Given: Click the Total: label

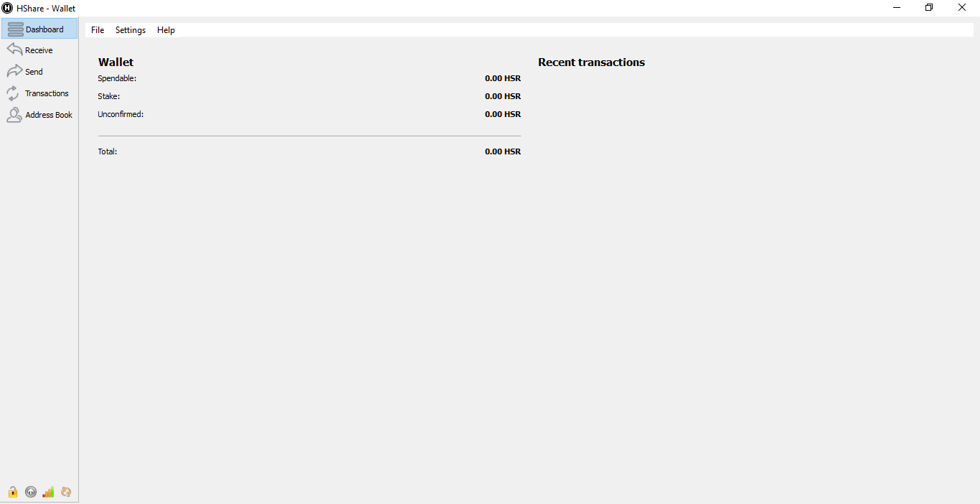Looking at the screenshot, I should [x=108, y=151].
